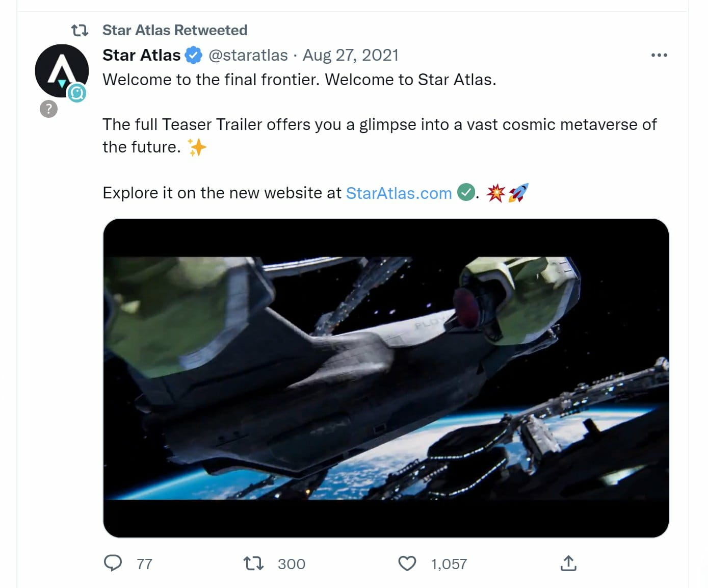
Task: Click the rocket emoji in tweet text
Action: [x=518, y=193]
